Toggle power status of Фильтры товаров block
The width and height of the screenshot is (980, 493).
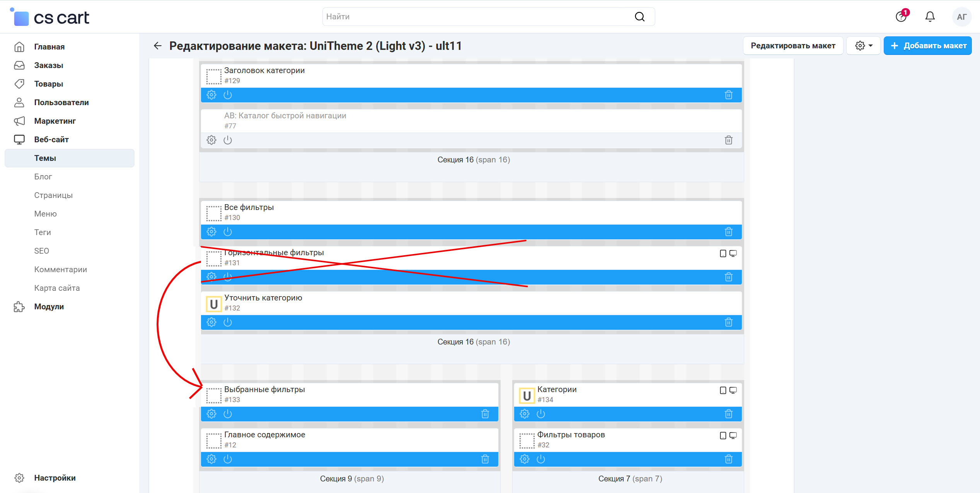pos(541,459)
